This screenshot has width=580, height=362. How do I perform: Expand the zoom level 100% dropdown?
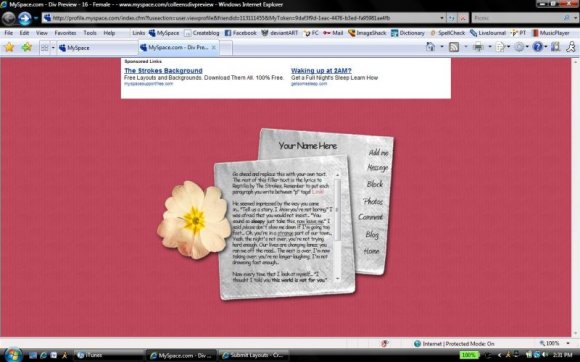point(568,344)
